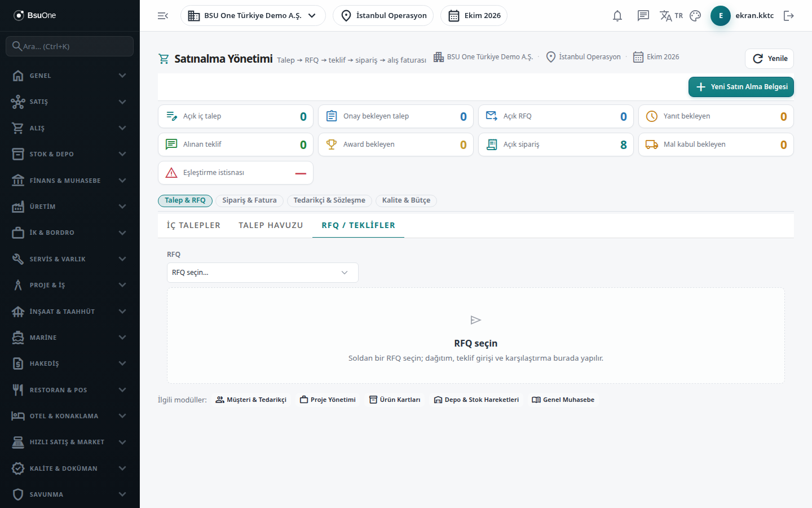This screenshot has width=812, height=508.
Task: Expand the Genel sidebar section
Action: tap(70, 76)
